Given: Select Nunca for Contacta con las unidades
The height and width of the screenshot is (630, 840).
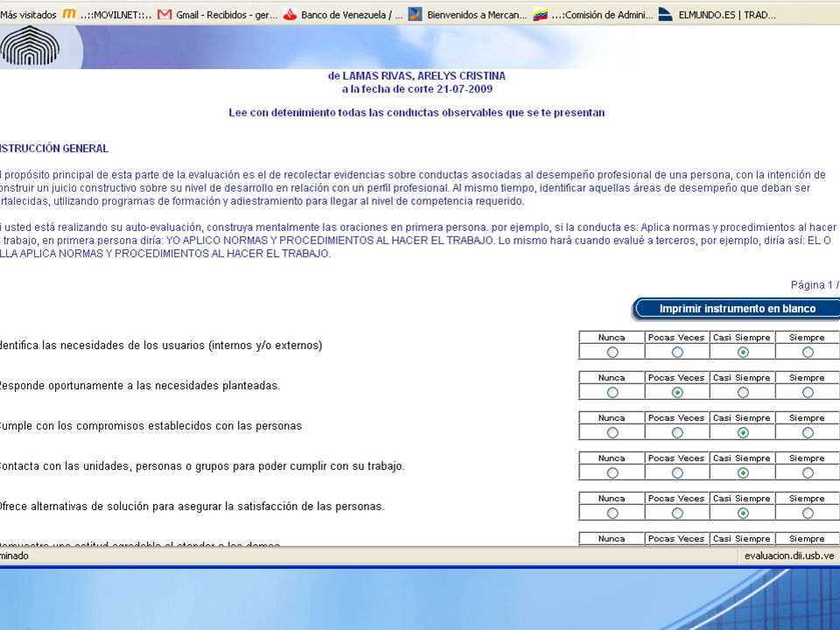Looking at the screenshot, I should 612,472.
